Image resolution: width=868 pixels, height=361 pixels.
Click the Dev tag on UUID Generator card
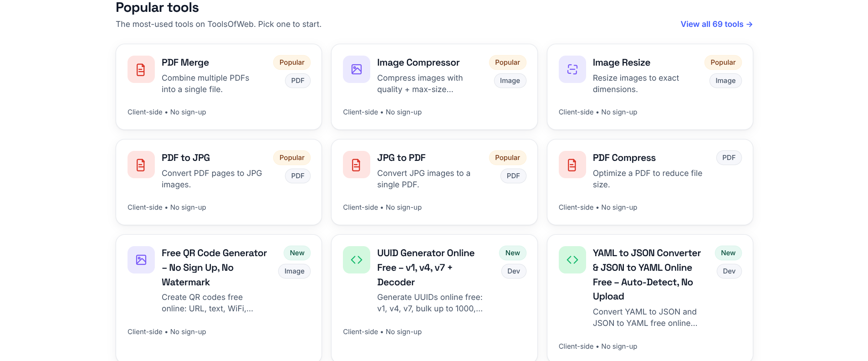point(514,271)
